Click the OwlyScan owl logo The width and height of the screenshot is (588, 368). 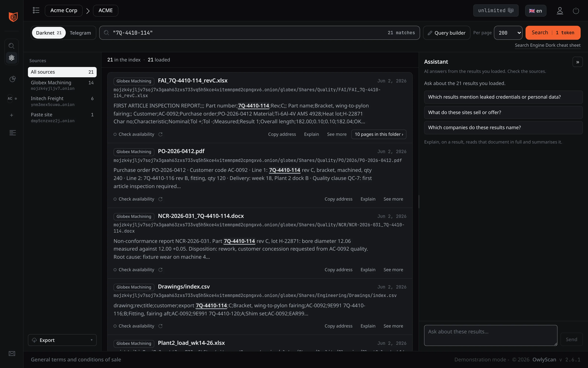pyautogui.click(x=13, y=17)
